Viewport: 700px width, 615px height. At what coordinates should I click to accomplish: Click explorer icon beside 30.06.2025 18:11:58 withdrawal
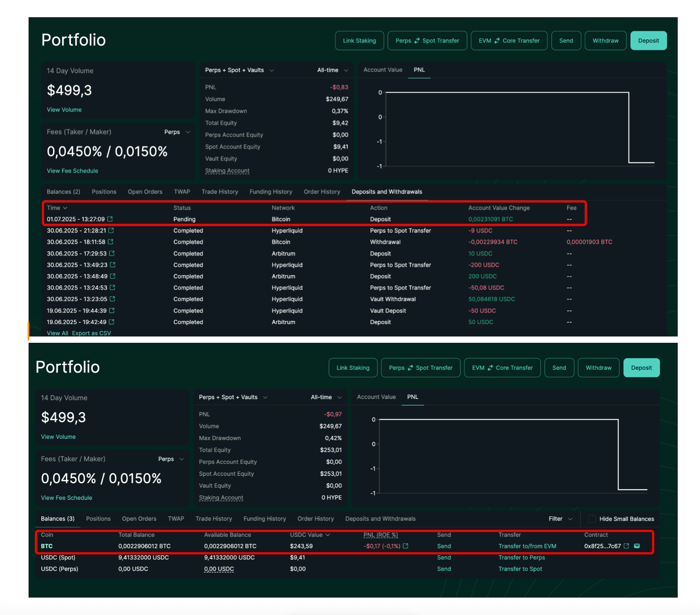click(x=111, y=242)
